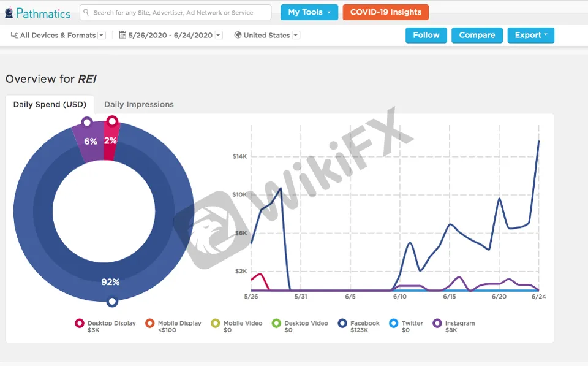
Task: Click the Desktop Display marker on the donut chart
Action: pos(112,121)
